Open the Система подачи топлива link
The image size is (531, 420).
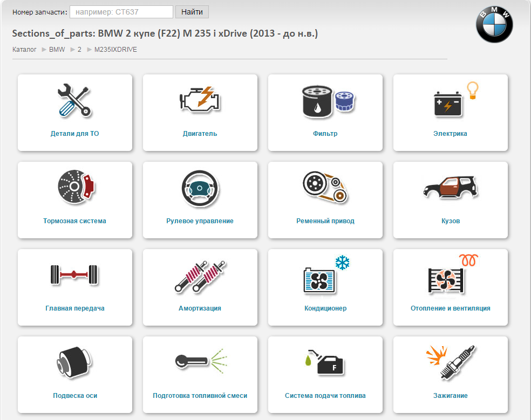pos(325,395)
